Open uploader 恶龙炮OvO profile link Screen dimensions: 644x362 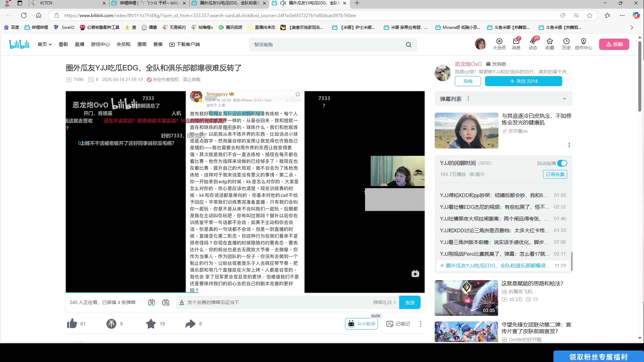(x=468, y=64)
